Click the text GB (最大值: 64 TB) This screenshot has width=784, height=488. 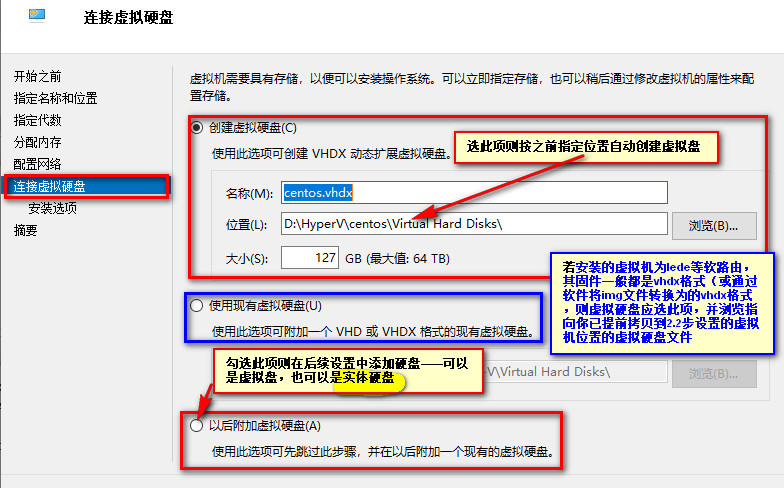pos(398,258)
